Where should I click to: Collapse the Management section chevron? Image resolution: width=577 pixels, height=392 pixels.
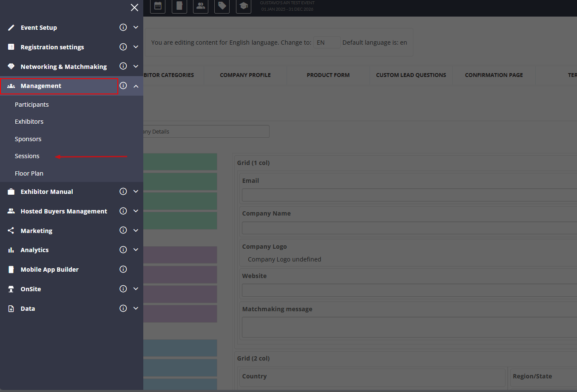tap(136, 86)
